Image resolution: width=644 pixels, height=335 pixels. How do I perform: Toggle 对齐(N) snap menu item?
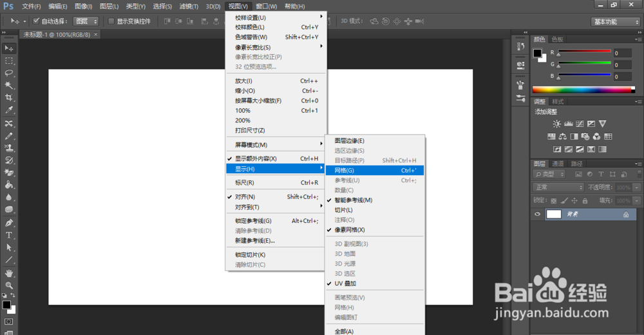pyautogui.click(x=276, y=197)
